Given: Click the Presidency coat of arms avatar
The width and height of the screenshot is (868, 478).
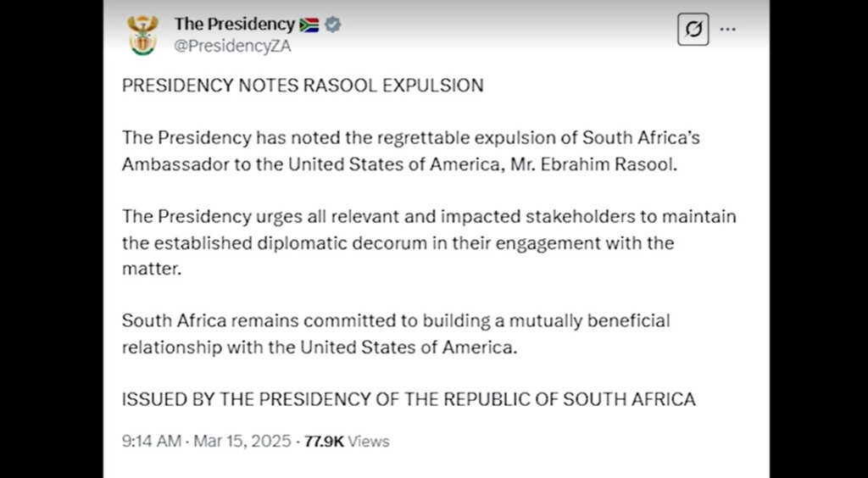Looking at the screenshot, I should point(142,35).
